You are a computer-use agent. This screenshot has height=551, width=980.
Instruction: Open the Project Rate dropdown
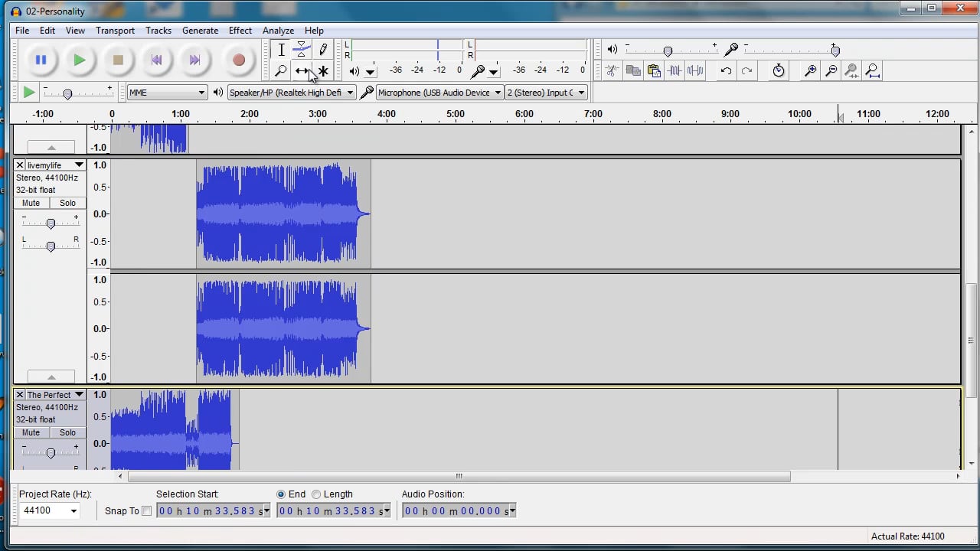(49, 510)
